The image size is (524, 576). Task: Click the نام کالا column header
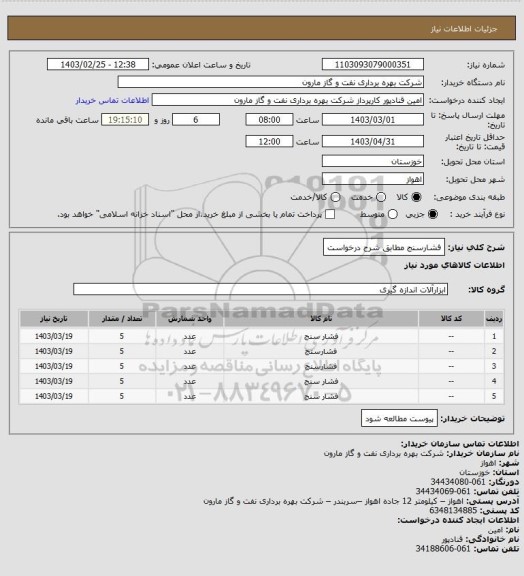click(321, 319)
